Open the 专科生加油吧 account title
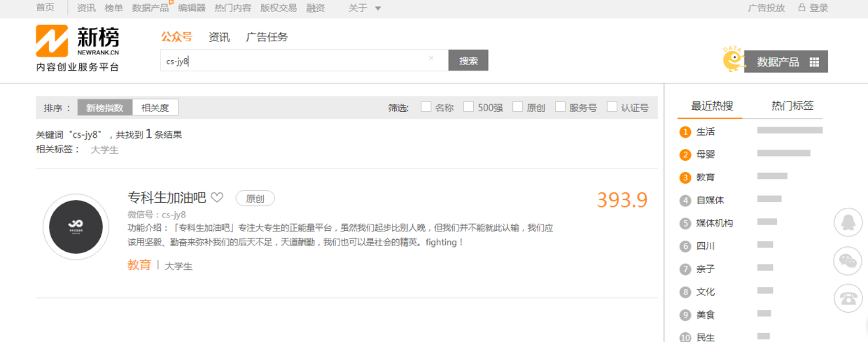This screenshot has height=342, width=868. click(x=167, y=197)
